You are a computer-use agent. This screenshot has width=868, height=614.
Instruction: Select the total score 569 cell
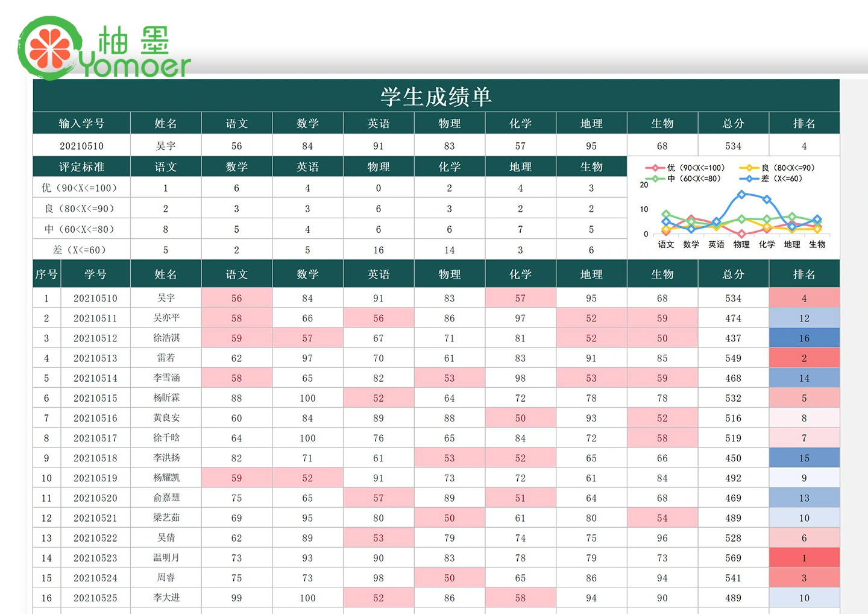[x=733, y=558]
